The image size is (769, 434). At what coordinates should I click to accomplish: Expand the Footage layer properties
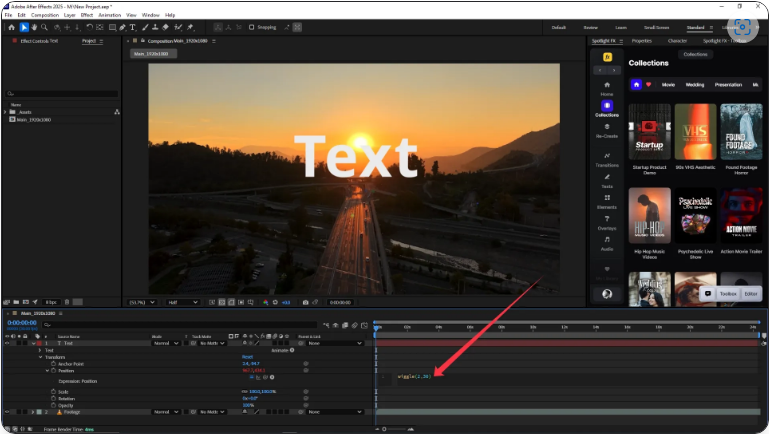point(33,412)
